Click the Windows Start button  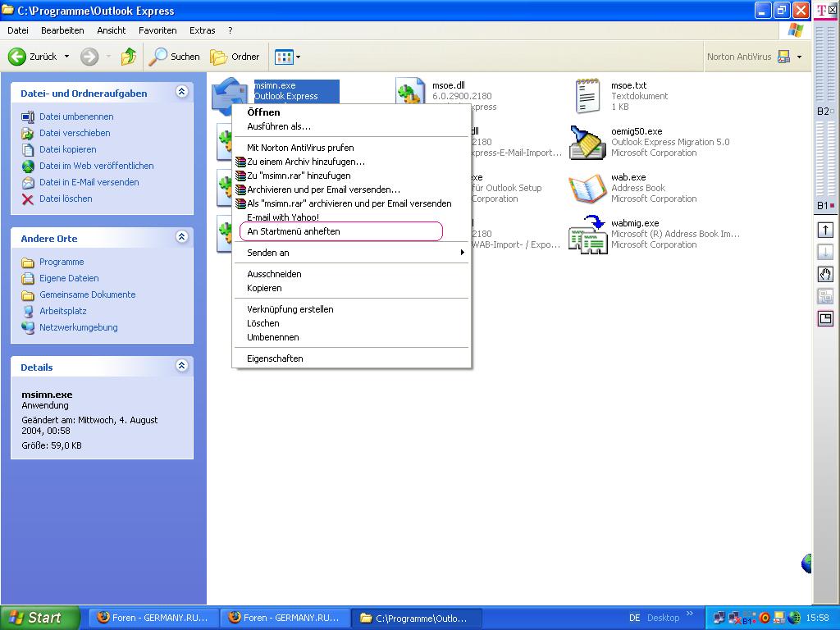(x=40, y=618)
